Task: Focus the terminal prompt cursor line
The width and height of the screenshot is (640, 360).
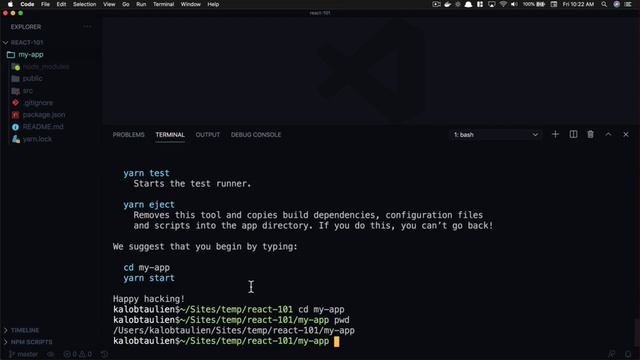Action: click(x=336, y=341)
